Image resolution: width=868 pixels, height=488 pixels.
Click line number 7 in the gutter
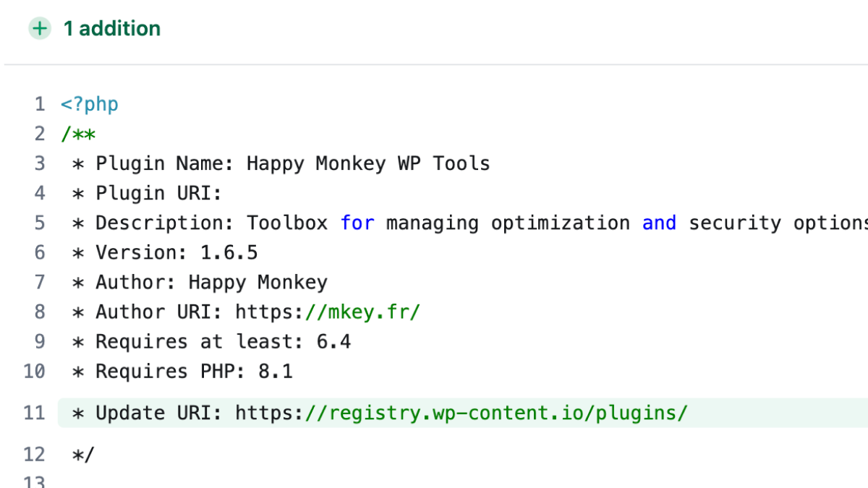(39, 282)
